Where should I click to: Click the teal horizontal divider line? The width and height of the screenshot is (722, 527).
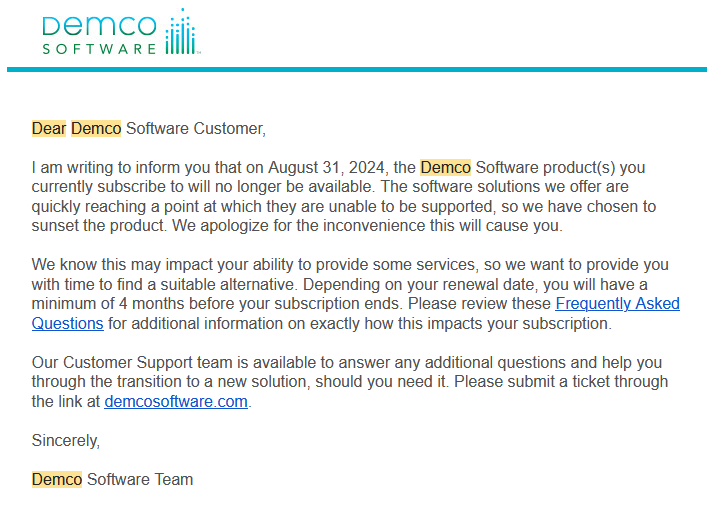[x=357, y=69]
